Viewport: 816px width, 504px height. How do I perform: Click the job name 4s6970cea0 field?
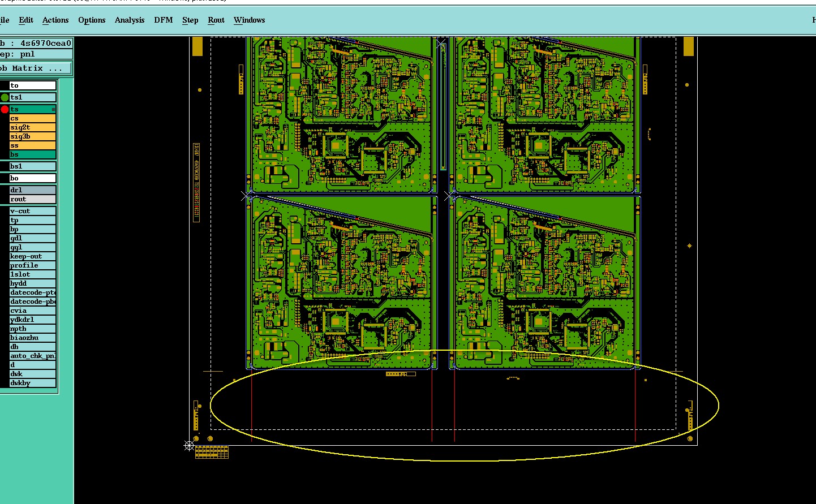coord(36,43)
